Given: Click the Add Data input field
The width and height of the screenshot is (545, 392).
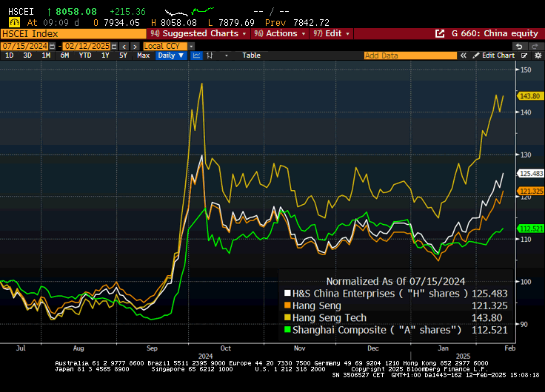Looking at the screenshot, I should tap(410, 55).
